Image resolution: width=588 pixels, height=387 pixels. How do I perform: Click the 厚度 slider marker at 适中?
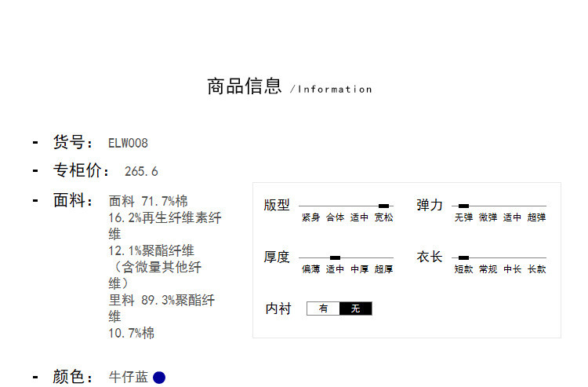tap(335, 257)
